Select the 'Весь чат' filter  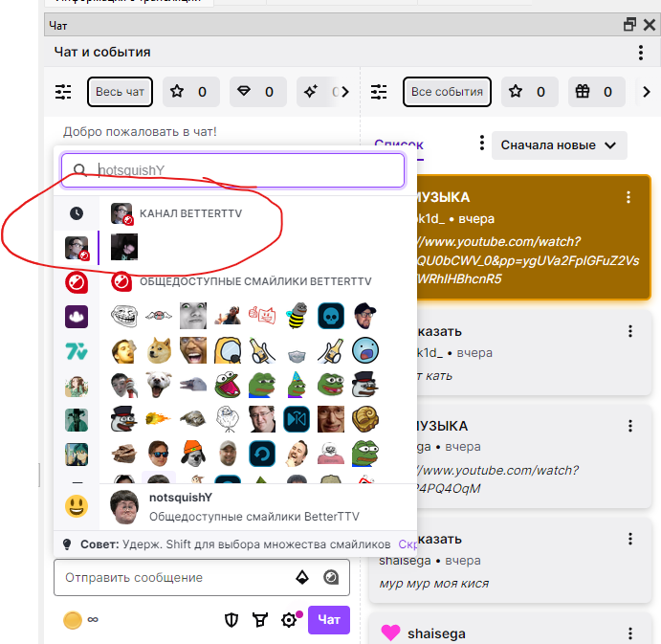point(120,92)
